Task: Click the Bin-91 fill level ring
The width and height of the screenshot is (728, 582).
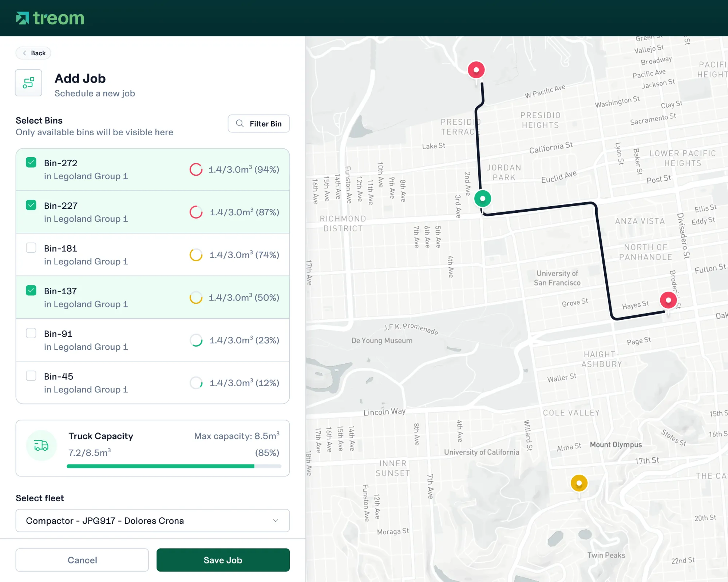Action: click(196, 340)
